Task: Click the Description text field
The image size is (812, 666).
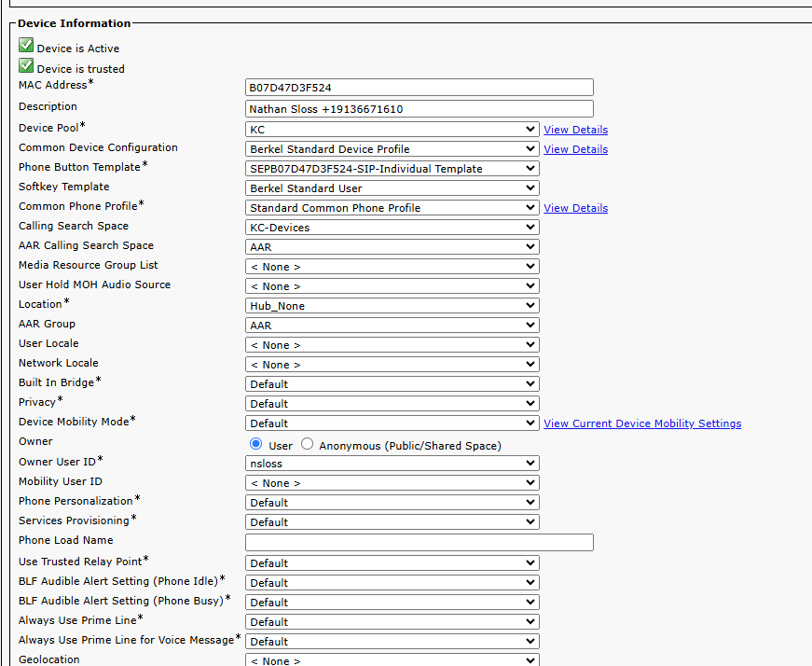Action: [x=419, y=108]
